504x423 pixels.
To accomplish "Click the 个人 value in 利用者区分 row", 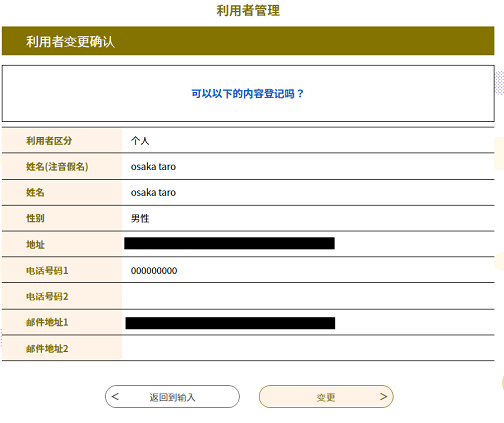I will [140, 141].
